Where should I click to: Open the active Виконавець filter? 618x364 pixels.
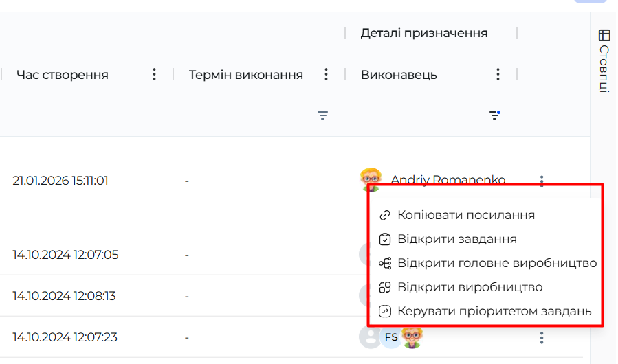click(x=494, y=115)
